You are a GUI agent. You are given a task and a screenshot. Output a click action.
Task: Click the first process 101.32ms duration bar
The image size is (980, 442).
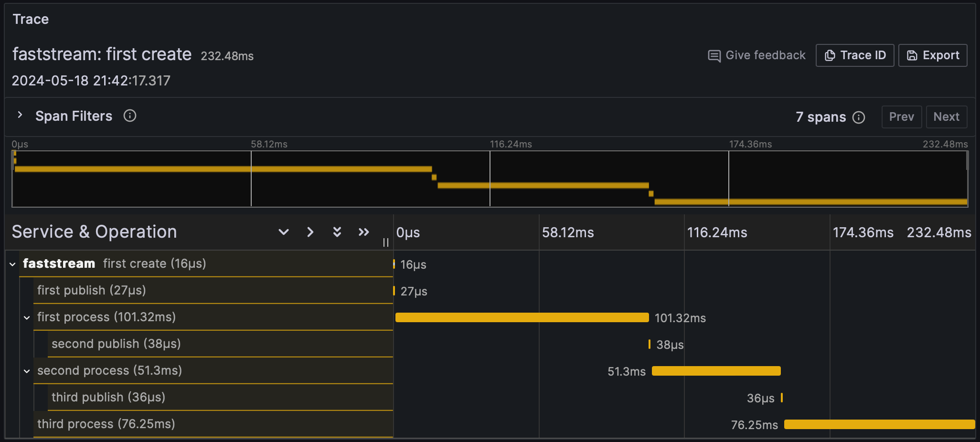tap(522, 318)
